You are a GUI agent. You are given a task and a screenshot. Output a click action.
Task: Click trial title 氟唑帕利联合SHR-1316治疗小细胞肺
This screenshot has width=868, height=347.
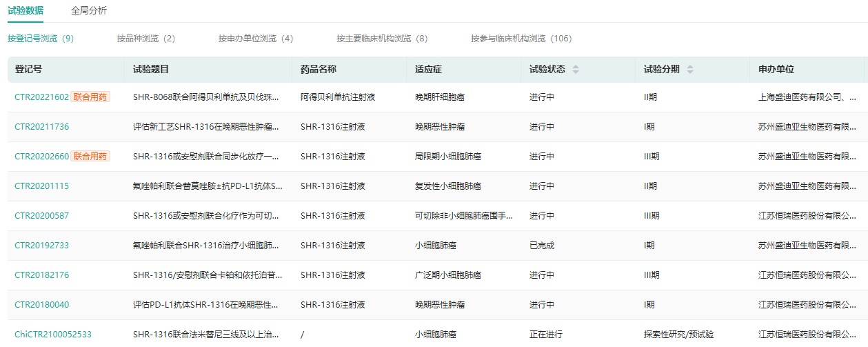pyautogui.click(x=207, y=246)
